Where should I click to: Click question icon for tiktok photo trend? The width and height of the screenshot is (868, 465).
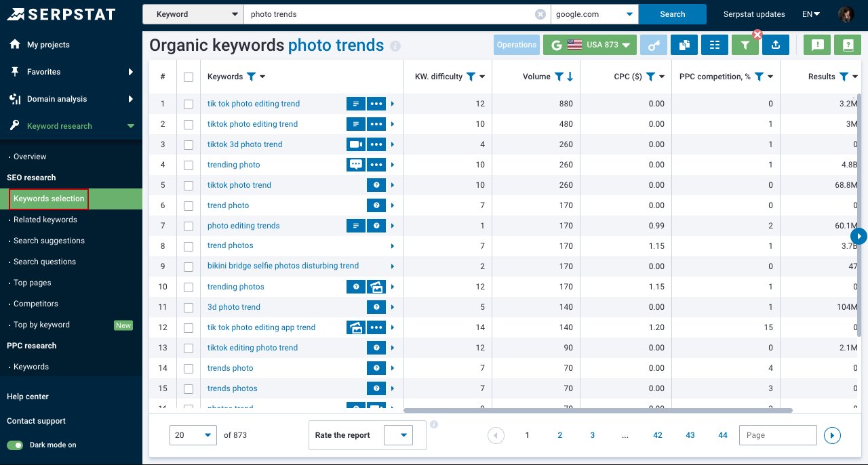point(376,185)
